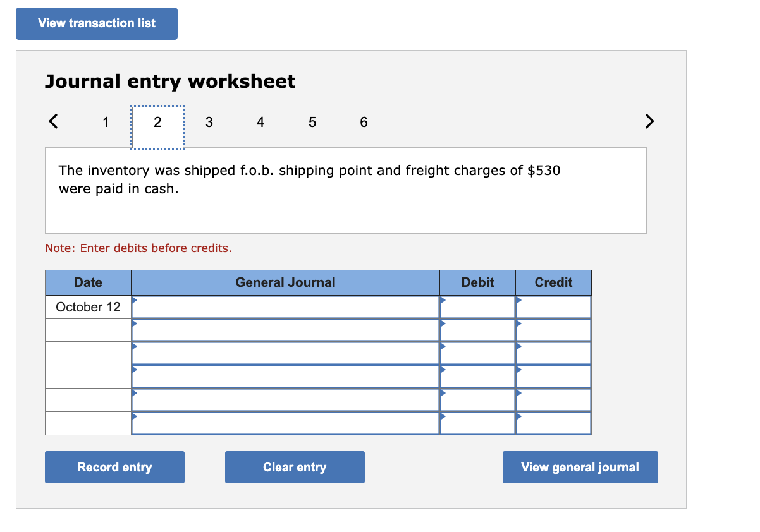Switch to transaction tab 1
760x532 pixels.
(106, 122)
